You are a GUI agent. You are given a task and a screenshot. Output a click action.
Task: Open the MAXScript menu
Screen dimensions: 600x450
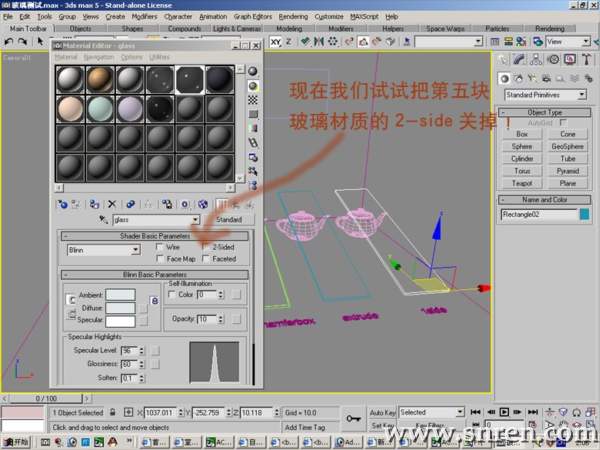point(364,16)
